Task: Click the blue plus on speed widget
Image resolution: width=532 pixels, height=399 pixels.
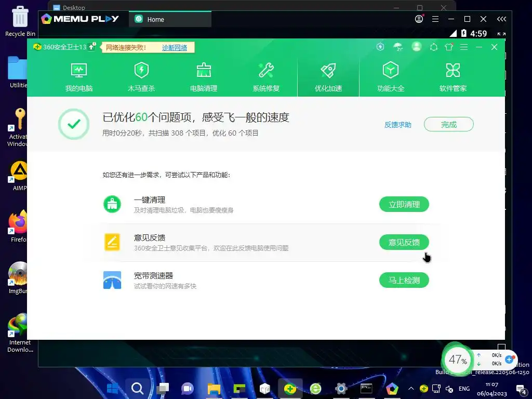Action: tap(509, 360)
